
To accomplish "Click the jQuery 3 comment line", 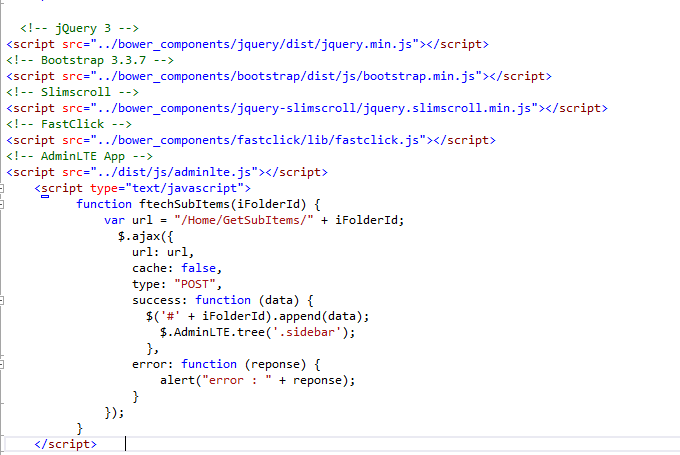I will coord(79,28).
